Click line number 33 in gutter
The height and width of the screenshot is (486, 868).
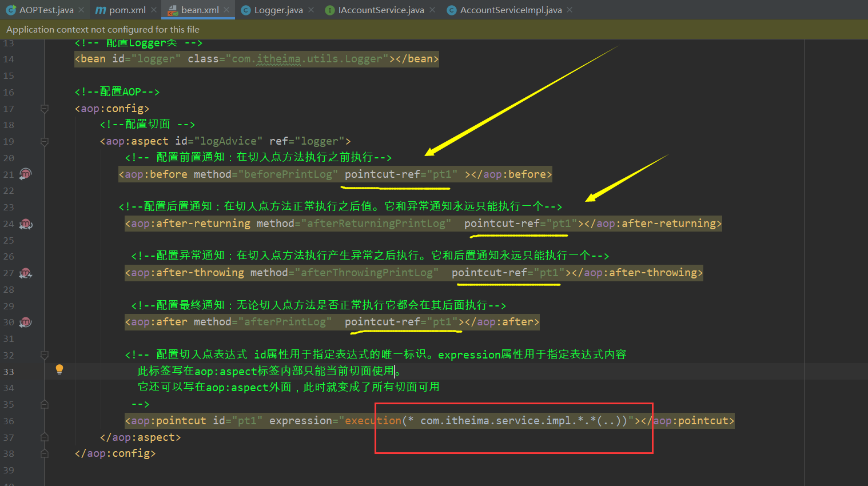(x=9, y=372)
